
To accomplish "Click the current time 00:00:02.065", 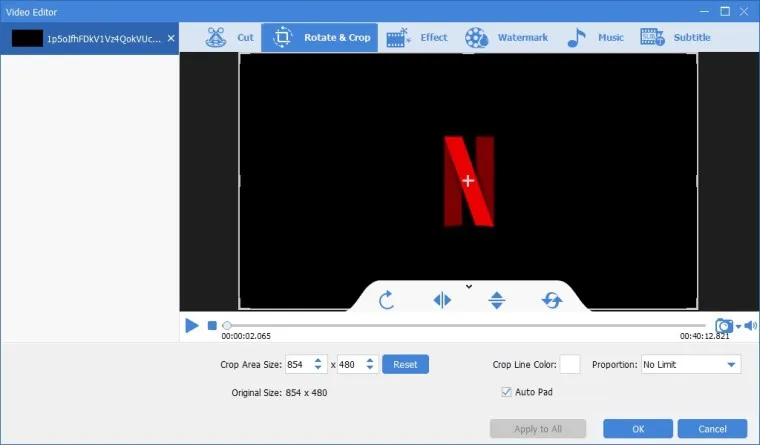I will (246, 336).
